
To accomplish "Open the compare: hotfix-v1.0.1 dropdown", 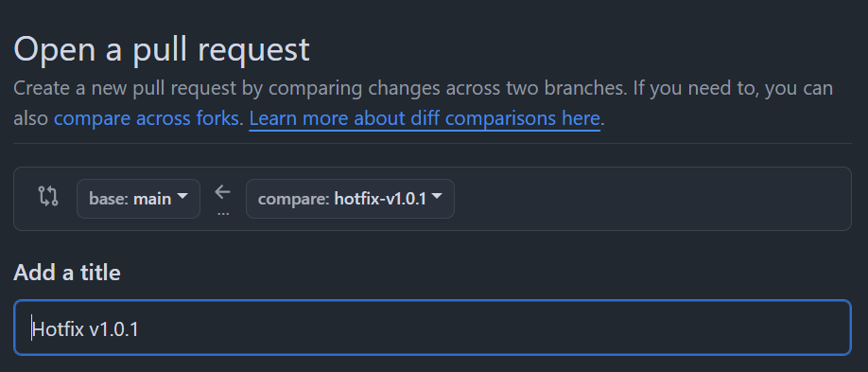I will tap(350, 199).
